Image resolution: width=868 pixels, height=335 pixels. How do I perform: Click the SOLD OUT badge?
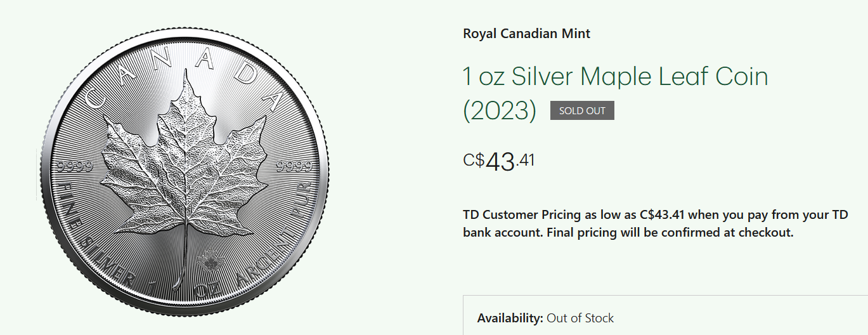581,110
